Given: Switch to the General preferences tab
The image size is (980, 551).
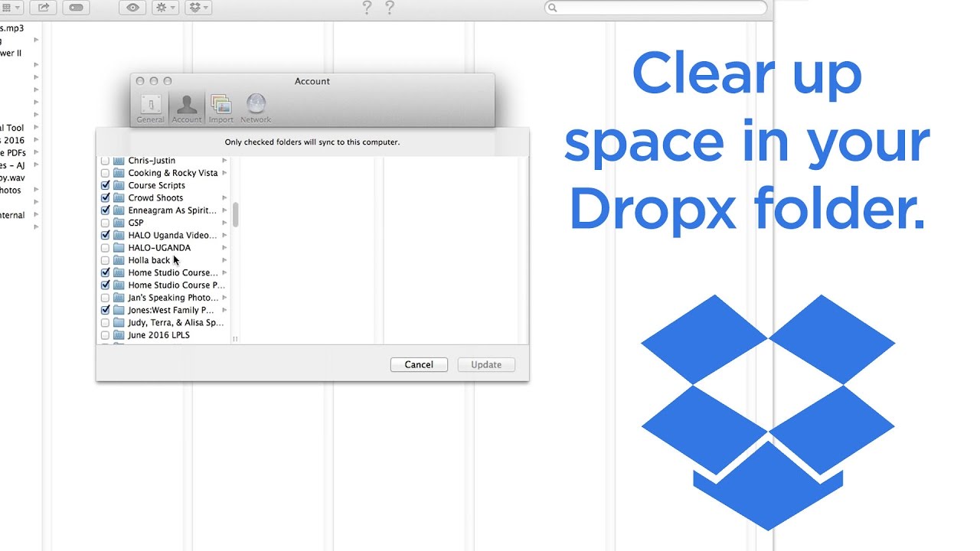Looking at the screenshot, I should pyautogui.click(x=151, y=108).
